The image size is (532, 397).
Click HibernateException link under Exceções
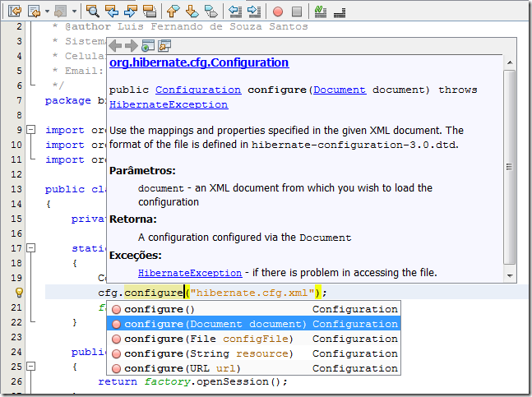pos(190,272)
